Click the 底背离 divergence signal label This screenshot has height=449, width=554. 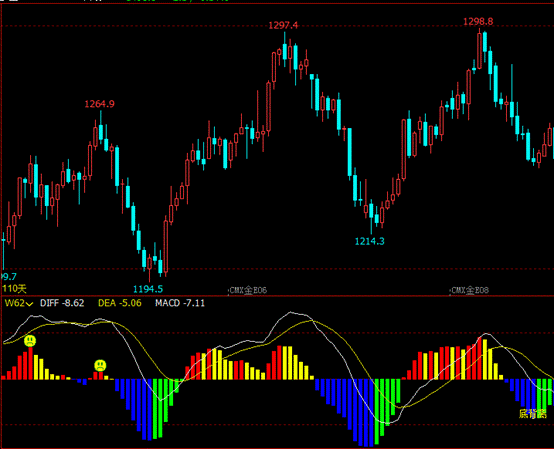(533, 414)
